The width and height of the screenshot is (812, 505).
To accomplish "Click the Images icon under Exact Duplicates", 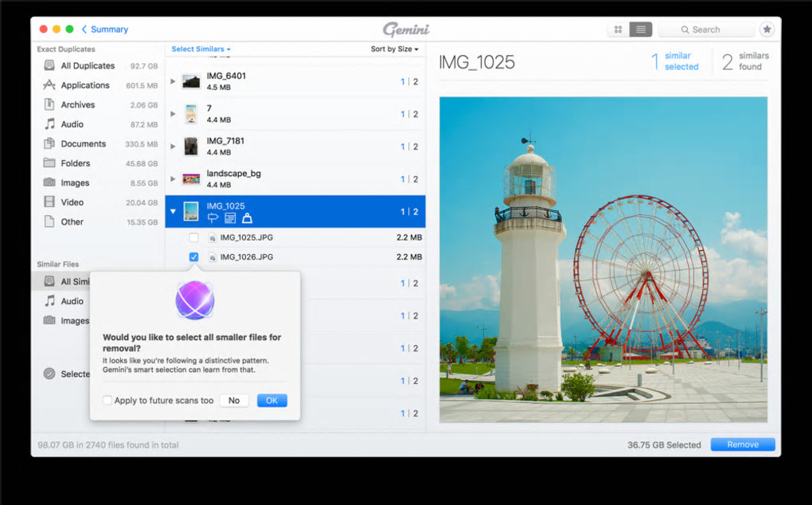I will point(49,182).
